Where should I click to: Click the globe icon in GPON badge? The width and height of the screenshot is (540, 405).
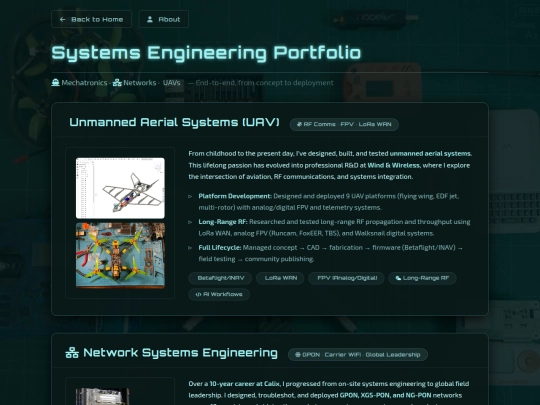298,355
